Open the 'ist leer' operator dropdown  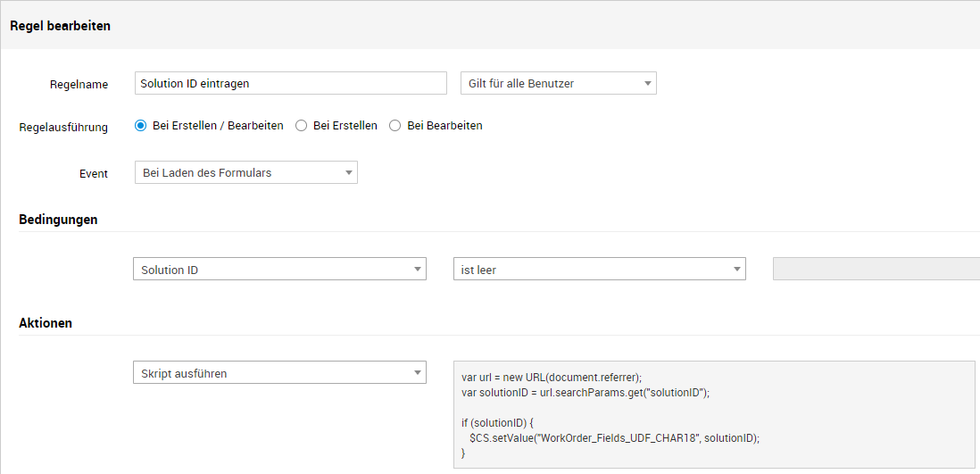coord(600,269)
